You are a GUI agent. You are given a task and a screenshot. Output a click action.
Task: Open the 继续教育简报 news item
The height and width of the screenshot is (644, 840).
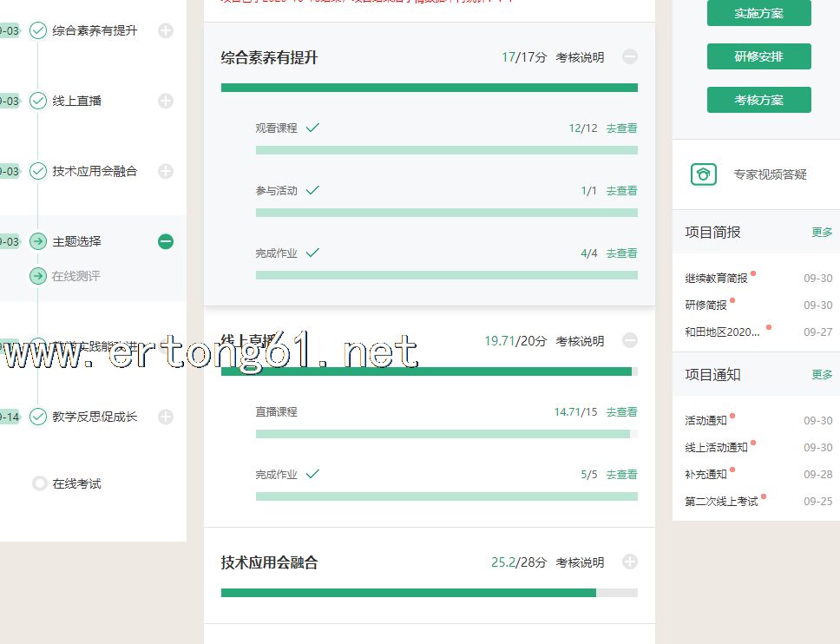(716, 279)
